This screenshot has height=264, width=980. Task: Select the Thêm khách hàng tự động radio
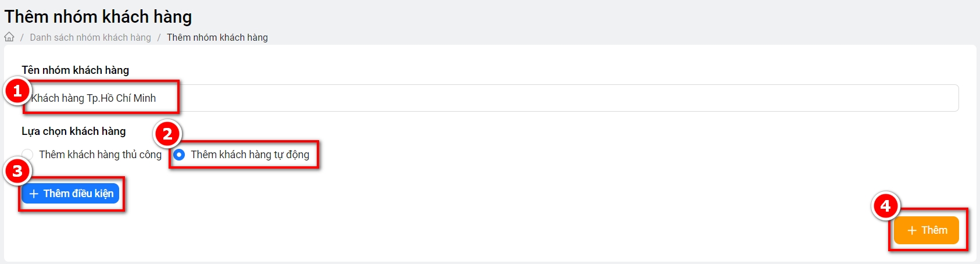[179, 155]
